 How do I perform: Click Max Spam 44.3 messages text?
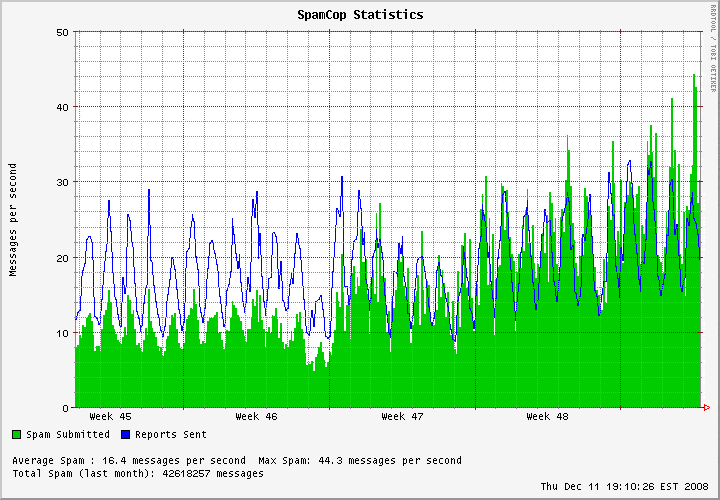click(360, 461)
